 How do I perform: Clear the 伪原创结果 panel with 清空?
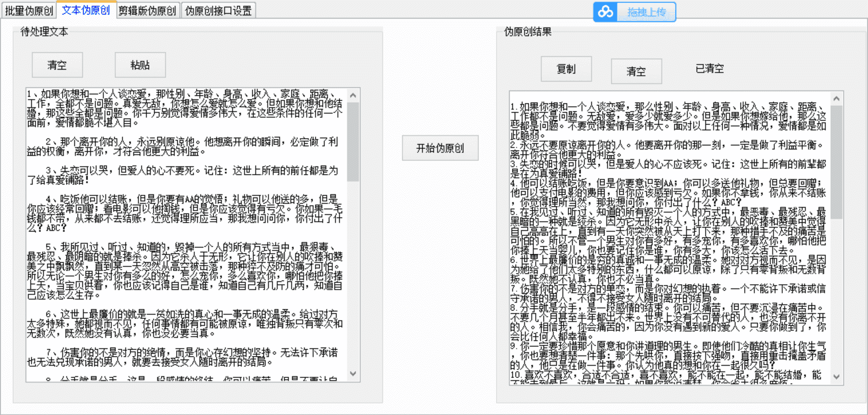[636, 71]
